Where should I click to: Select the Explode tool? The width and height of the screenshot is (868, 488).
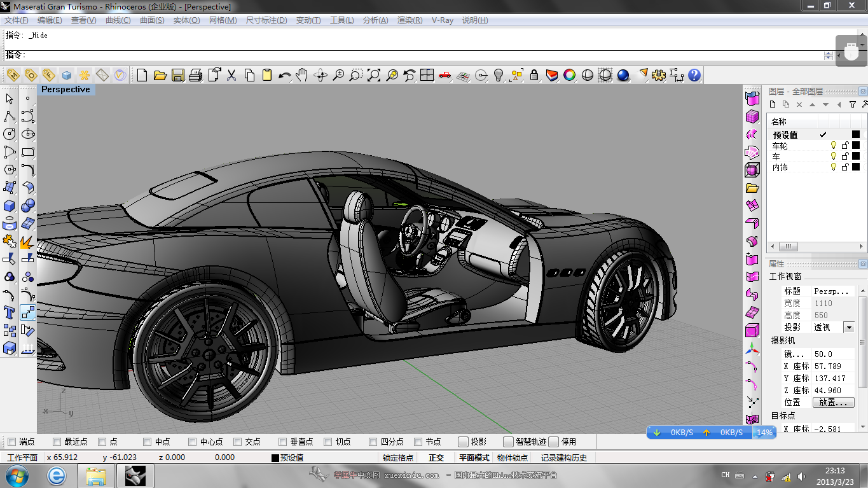coord(27,241)
